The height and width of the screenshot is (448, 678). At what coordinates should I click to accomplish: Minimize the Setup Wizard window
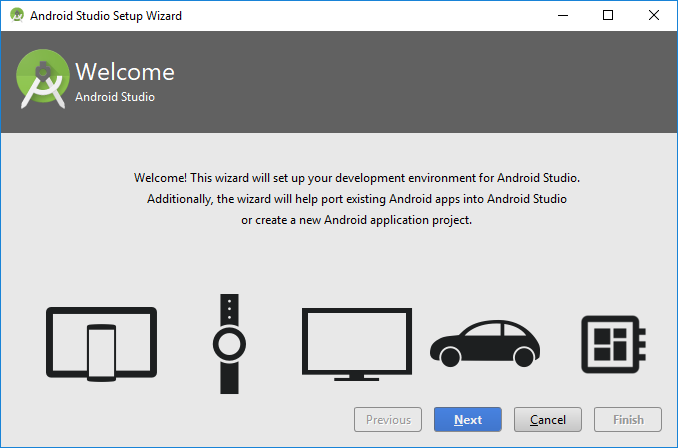click(x=563, y=16)
